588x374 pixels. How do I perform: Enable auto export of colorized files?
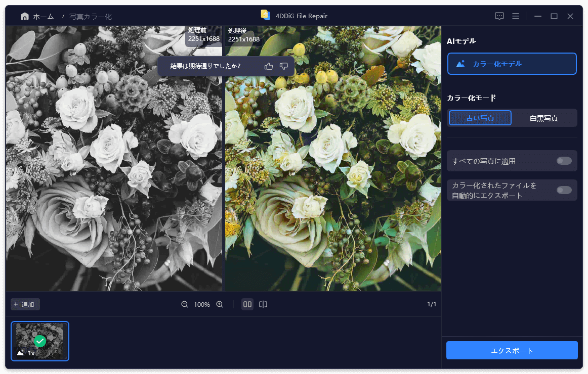pos(564,190)
